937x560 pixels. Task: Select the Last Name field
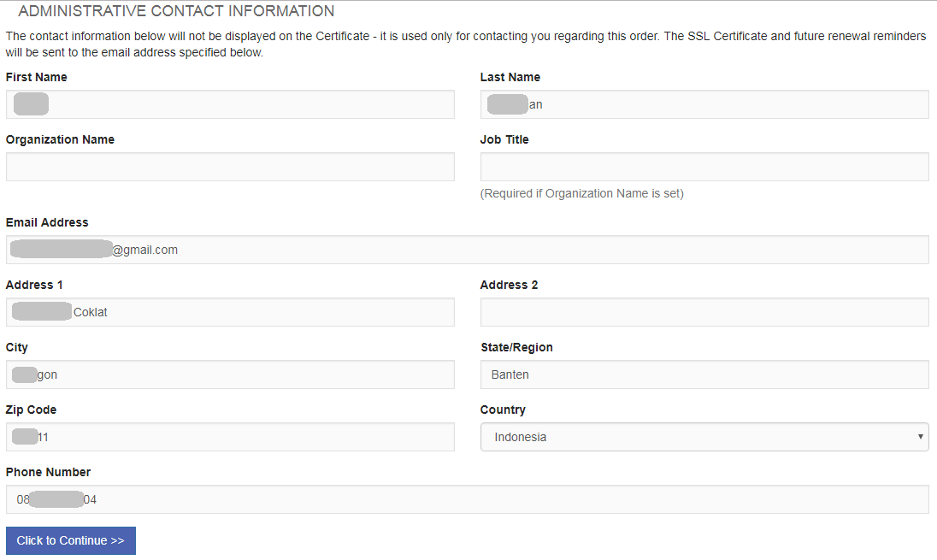[704, 103]
